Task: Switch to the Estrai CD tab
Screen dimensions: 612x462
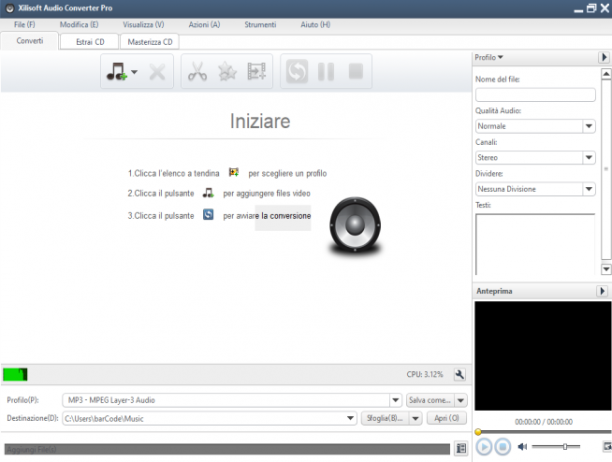Action: pos(89,42)
